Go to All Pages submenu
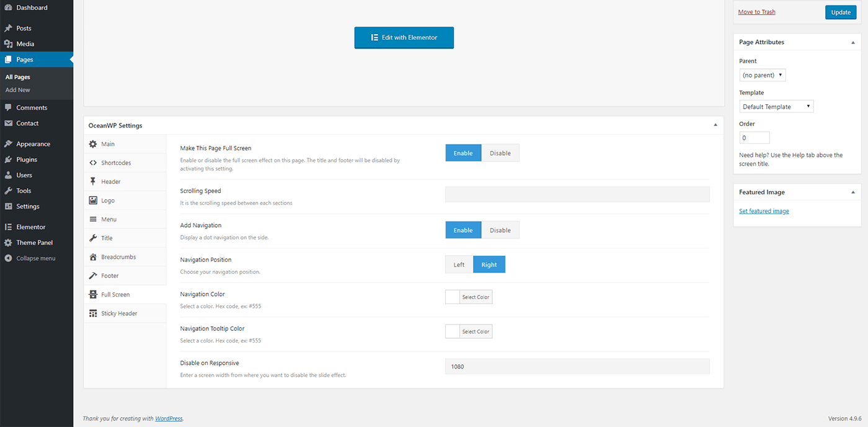The height and width of the screenshot is (427, 868). tap(18, 77)
